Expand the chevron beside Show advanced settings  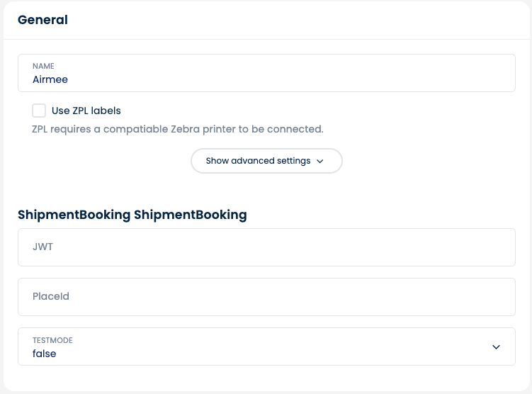tap(320, 162)
